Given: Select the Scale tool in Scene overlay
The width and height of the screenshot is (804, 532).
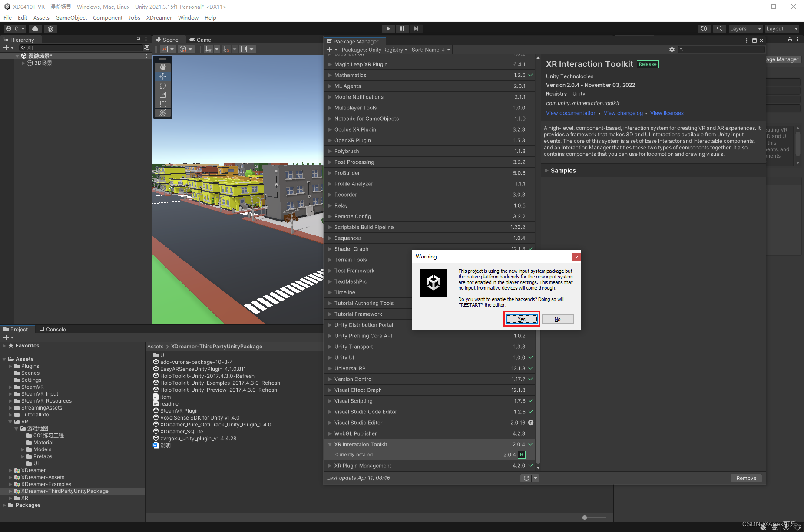Looking at the screenshot, I should point(163,95).
